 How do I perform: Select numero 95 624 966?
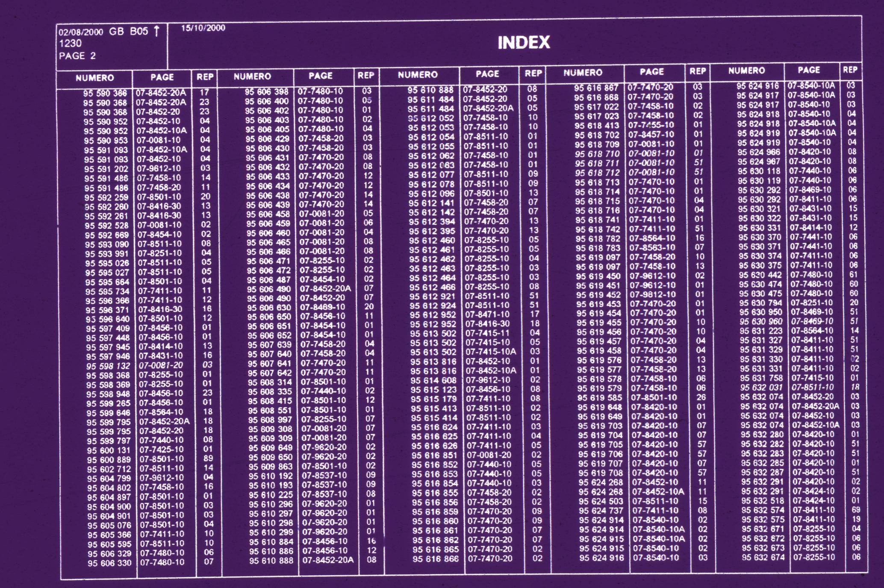(x=759, y=153)
